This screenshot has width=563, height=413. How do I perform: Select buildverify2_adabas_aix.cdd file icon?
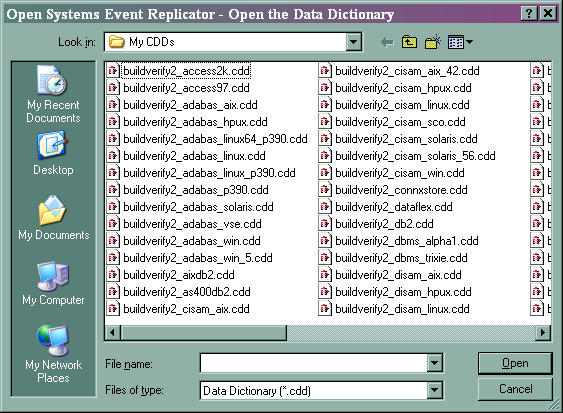pos(113,105)
